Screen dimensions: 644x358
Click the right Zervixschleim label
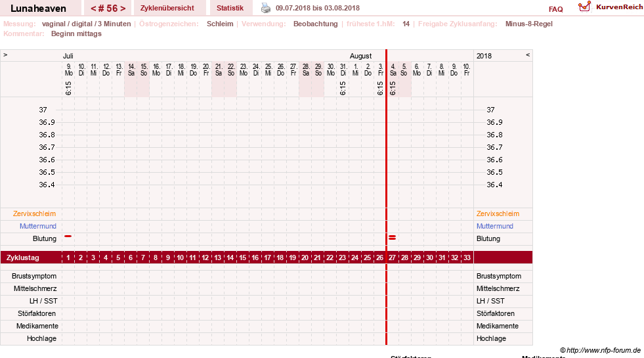pos(498,213)
